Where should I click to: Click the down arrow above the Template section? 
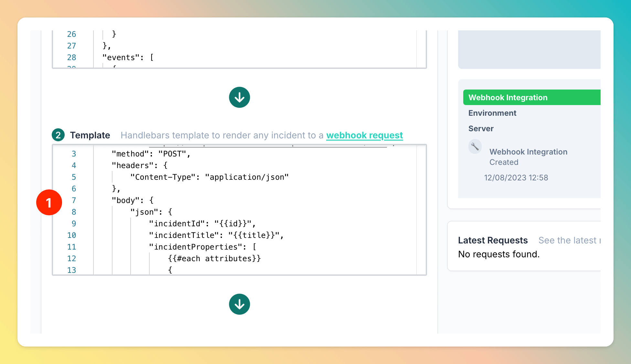[239, 97]
